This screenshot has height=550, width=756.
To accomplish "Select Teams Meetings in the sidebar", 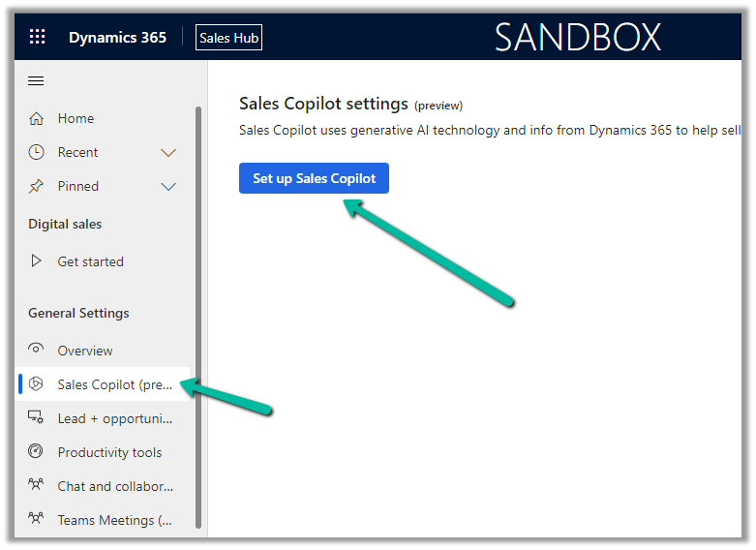I will click(x=114, y=520).
